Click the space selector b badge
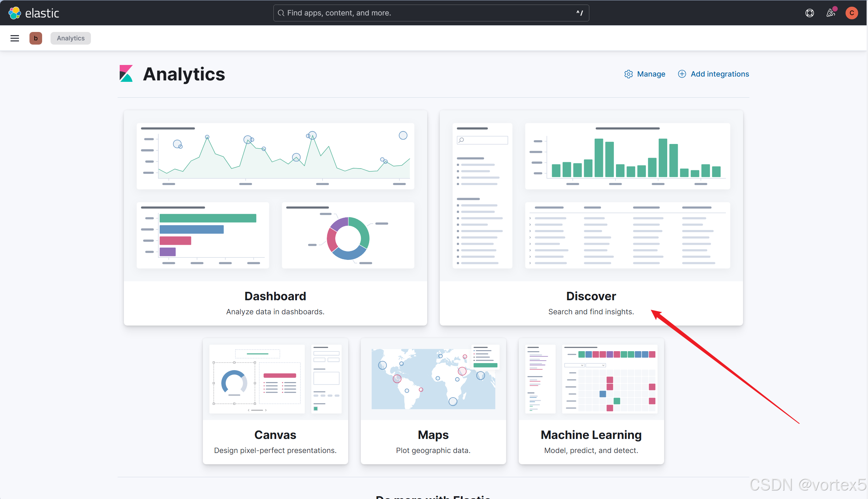868x499 pixels. click(x=36, y=38)
